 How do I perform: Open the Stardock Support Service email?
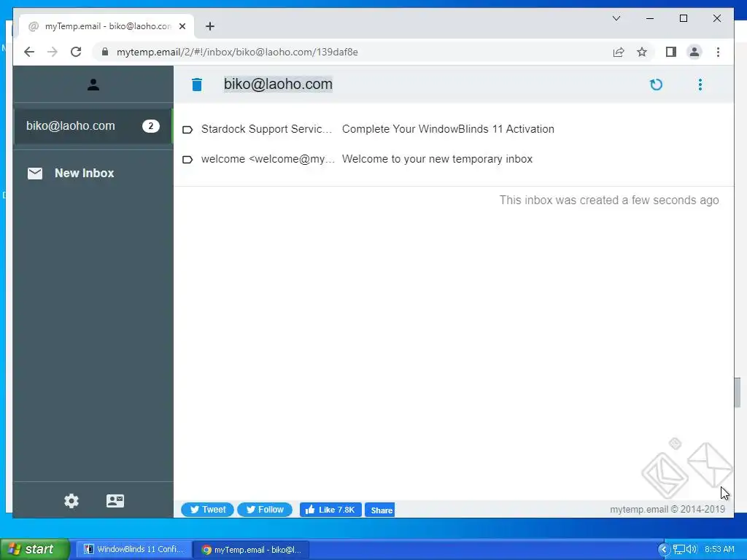pyautogui.click(x=266, y=129)
